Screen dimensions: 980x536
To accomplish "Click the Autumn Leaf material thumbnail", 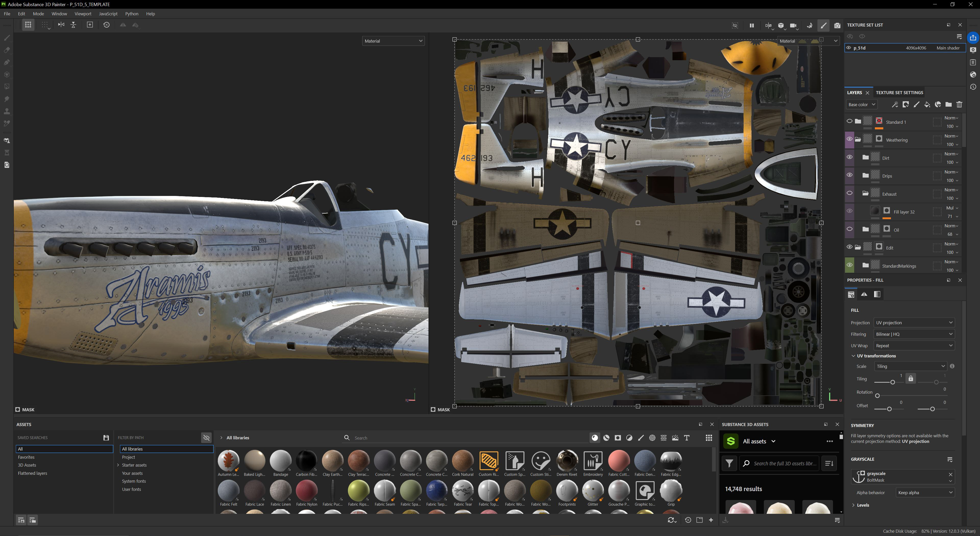I will tap(228, 460).
